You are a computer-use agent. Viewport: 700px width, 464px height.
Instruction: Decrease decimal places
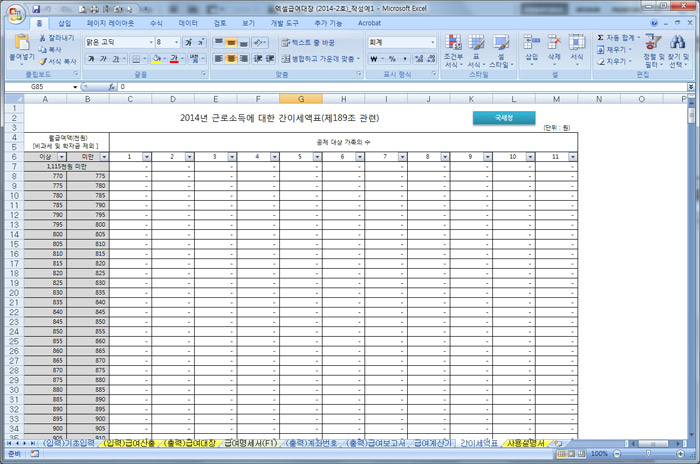pos(431,59)
